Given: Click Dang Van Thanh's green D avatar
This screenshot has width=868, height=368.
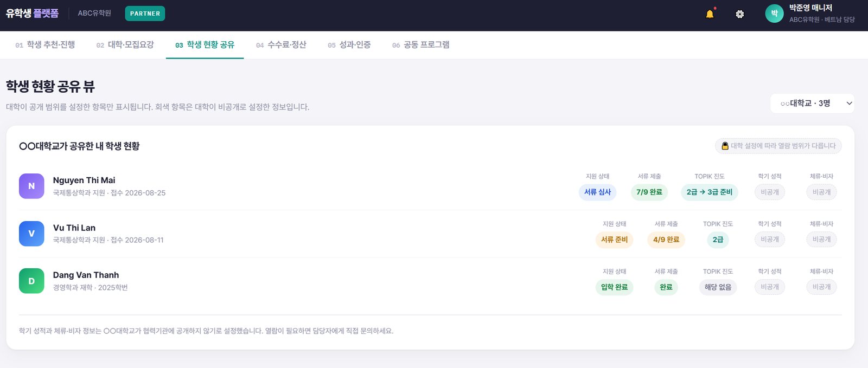Looking at the screenshot, I should tap(31, 281).
